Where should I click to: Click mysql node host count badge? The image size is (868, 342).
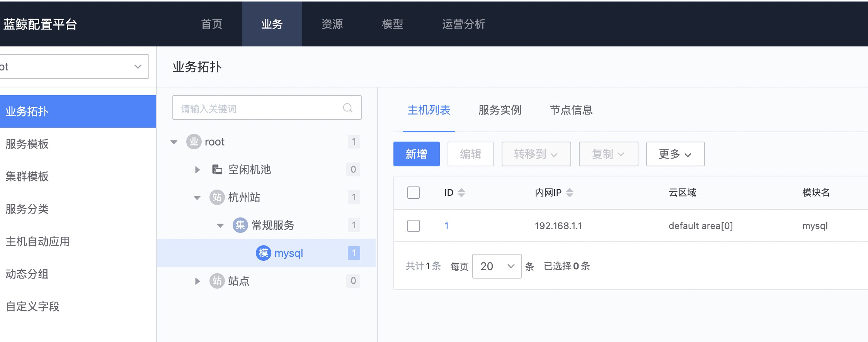point(354,253)
